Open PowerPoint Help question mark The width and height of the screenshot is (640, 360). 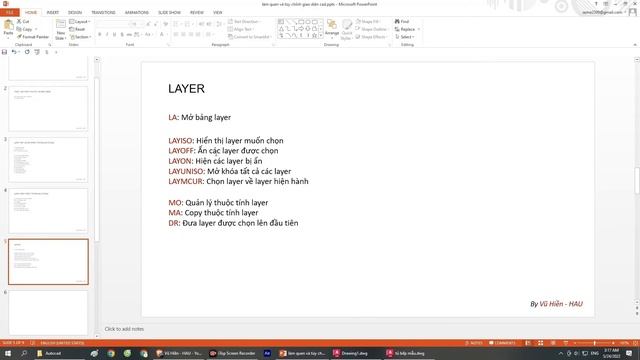[x=596, y=4]
